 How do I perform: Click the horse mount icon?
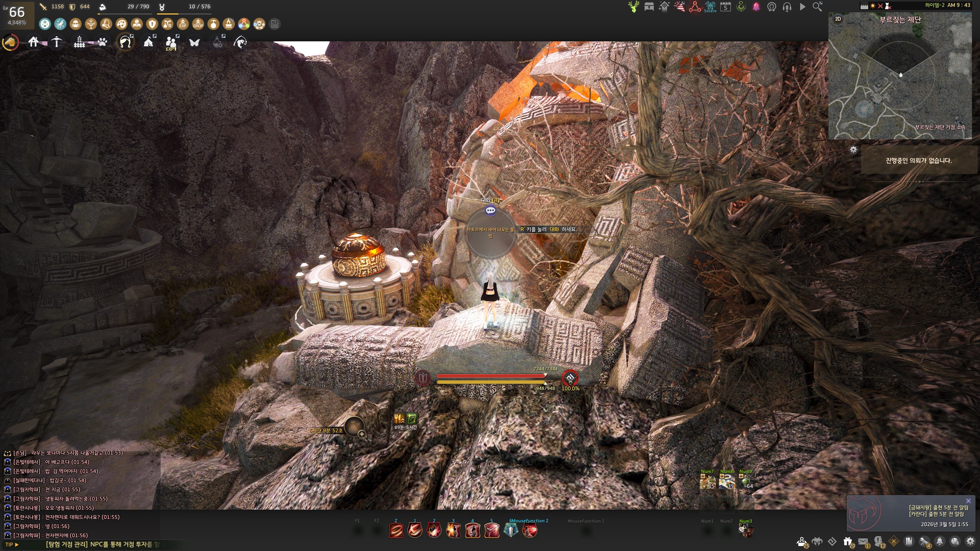[11, 42]
